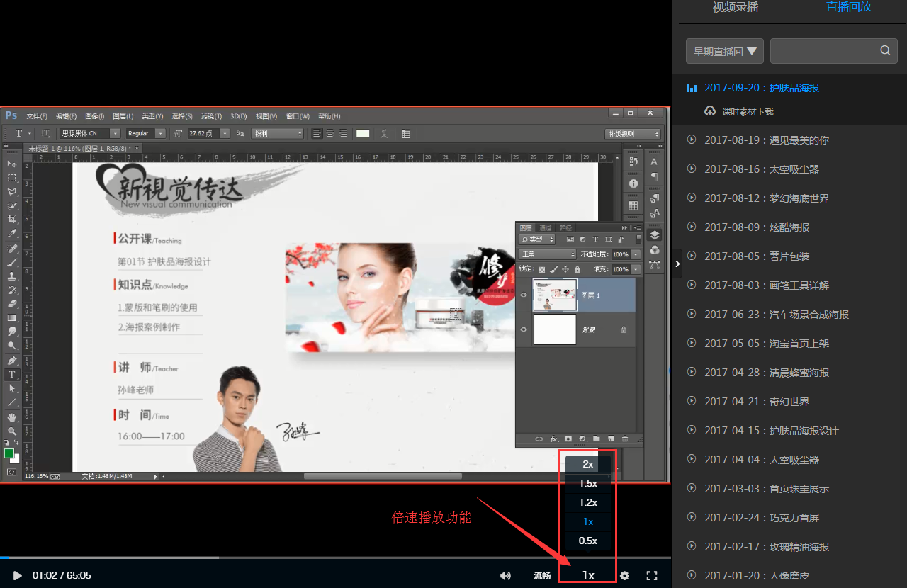Open the 流畅 video quality selector
Screen dimensions: 907x588
click(542, 576)
